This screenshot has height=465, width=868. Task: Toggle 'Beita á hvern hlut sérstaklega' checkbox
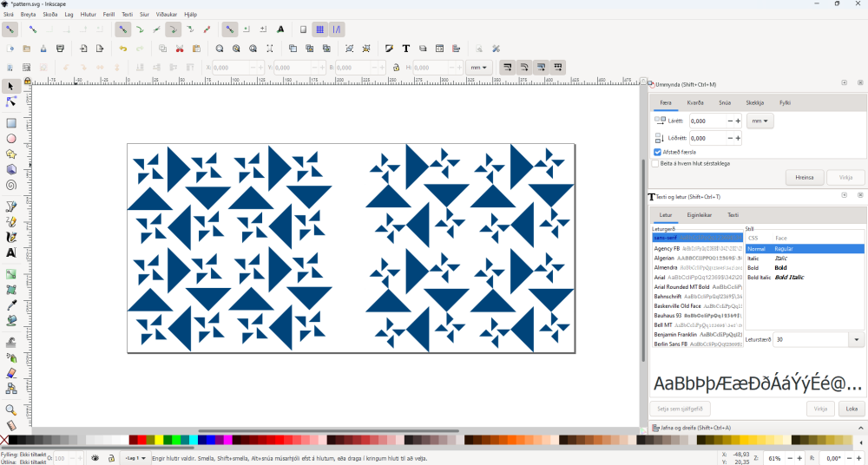[x=655, y=164]
